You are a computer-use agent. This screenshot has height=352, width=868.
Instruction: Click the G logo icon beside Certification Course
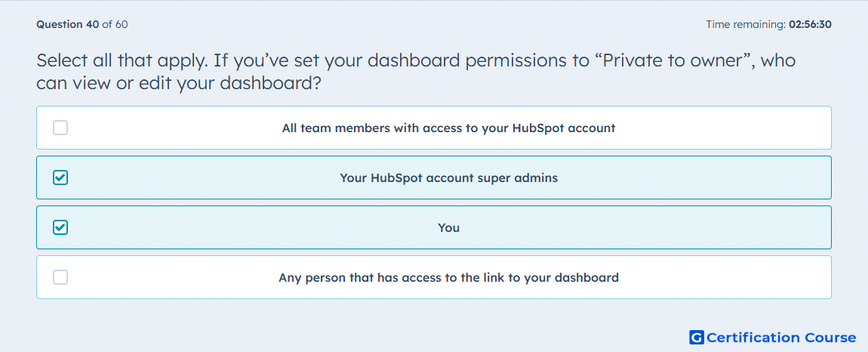(x=697, y=338)
